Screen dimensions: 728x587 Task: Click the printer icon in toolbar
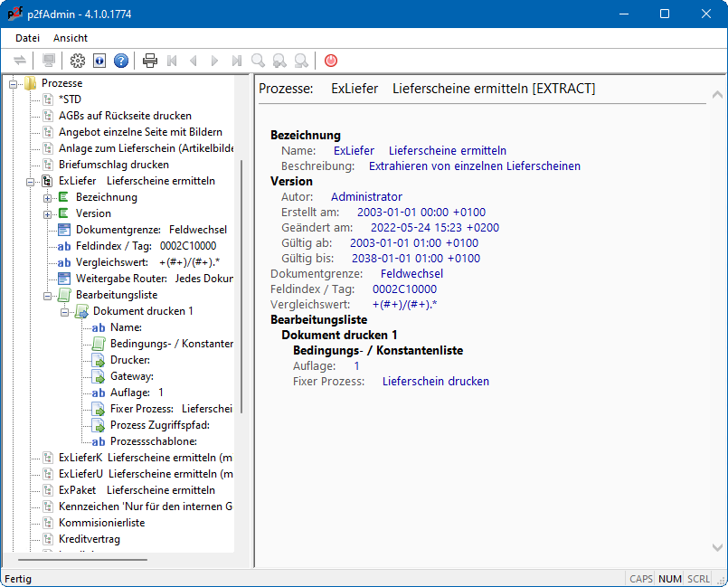click(x=150, y=61)
